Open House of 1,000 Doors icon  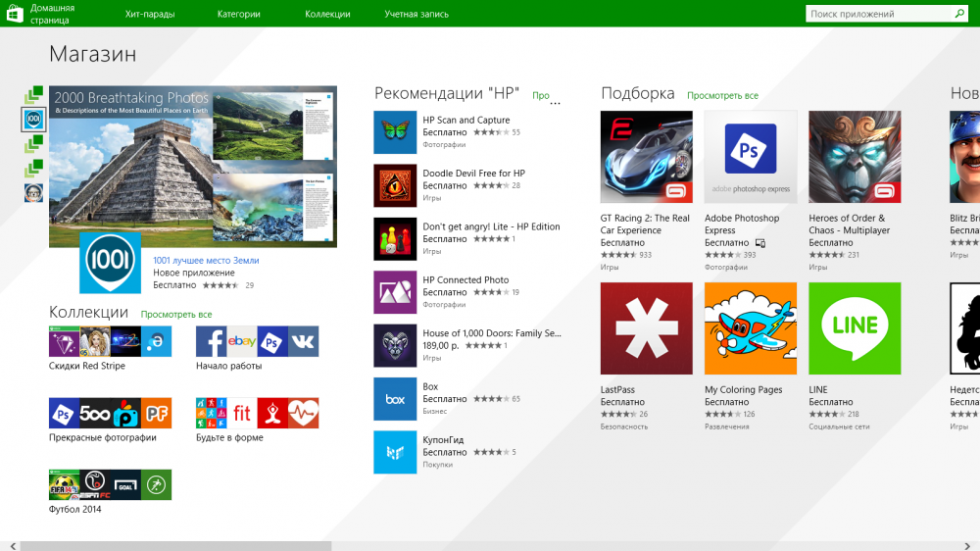point(395,345)
